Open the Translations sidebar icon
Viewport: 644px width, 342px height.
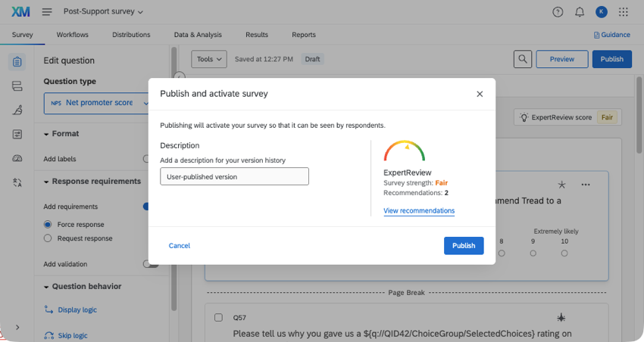click(17, 182)
